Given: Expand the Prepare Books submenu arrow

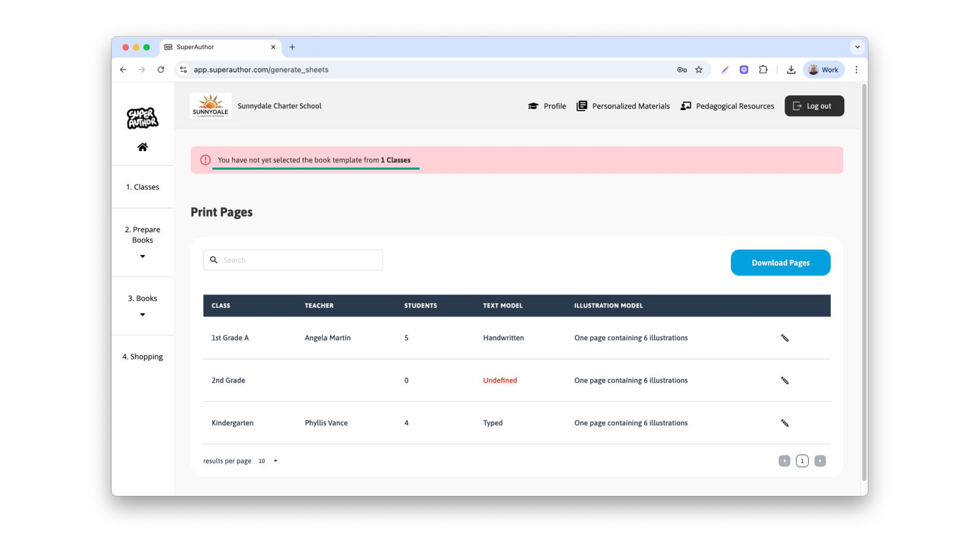Looking at the screenshot, I should [142, 256].
